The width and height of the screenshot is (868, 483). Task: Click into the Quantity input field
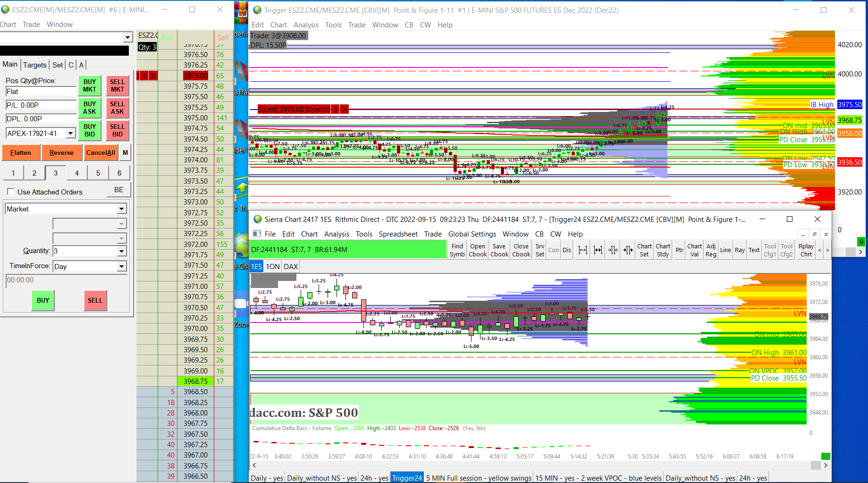coord(85,251)
